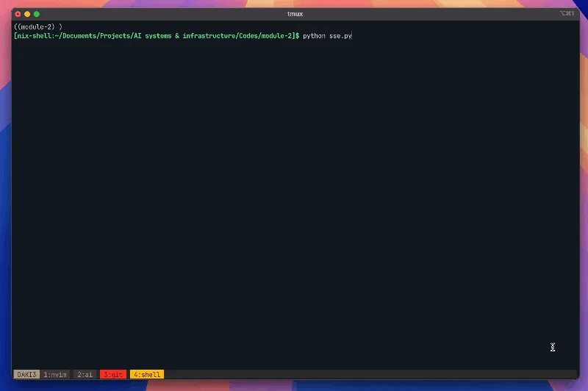Click the DAKI3 session name in status bar
The image size is (588, 391).
tap(26, 374)
